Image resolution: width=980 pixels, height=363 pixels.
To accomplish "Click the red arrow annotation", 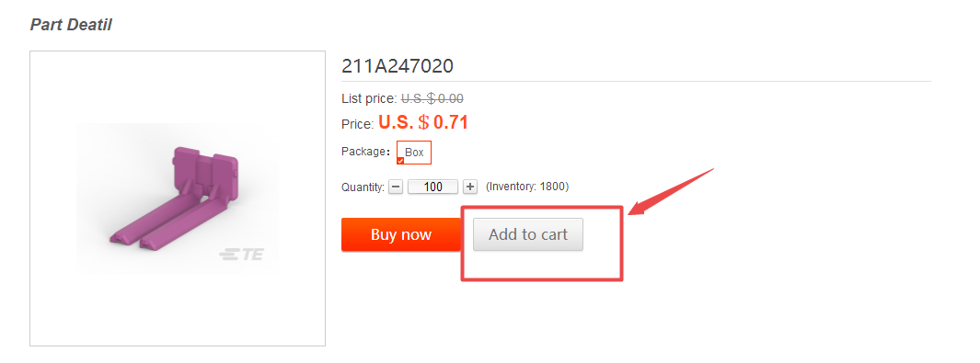I will [x=671, y=191].
